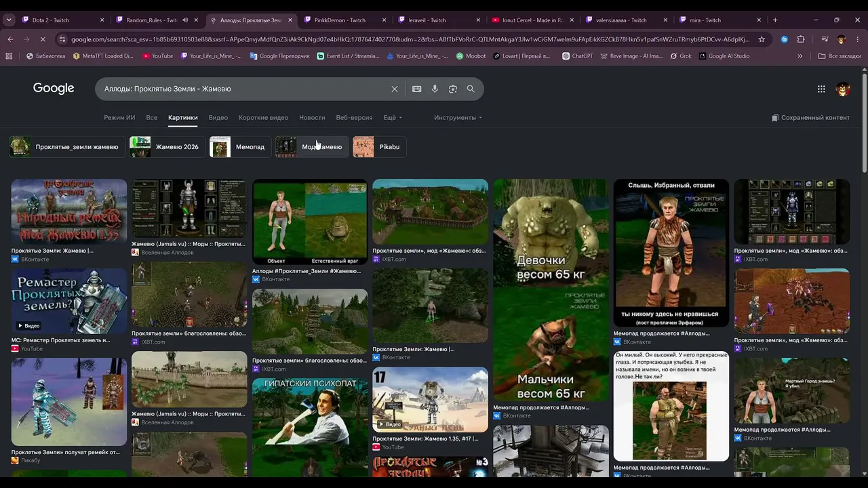Open the Гипатский психопат meme image
868x488 pixels.
point(310,427)
